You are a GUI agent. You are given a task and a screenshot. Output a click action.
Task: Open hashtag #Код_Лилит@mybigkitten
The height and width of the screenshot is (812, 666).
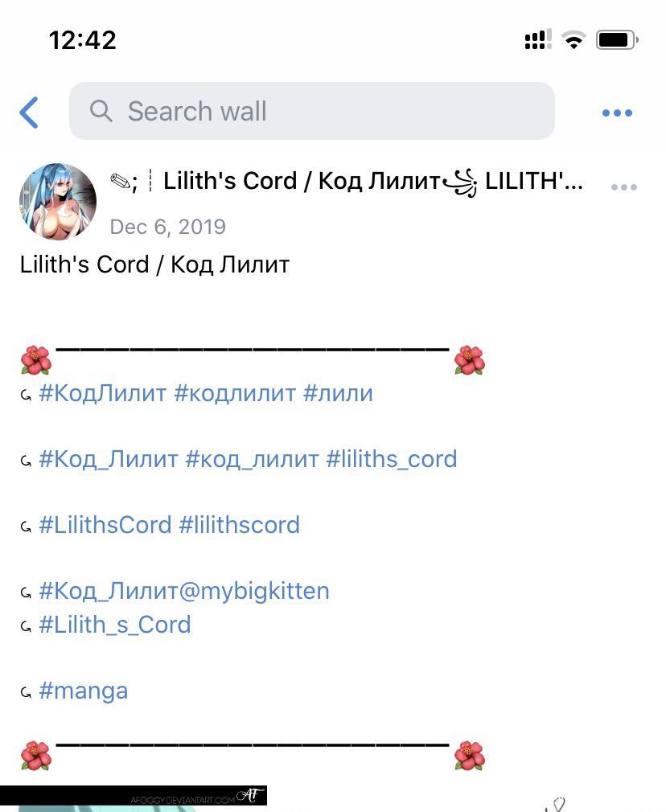click(184, 592)
